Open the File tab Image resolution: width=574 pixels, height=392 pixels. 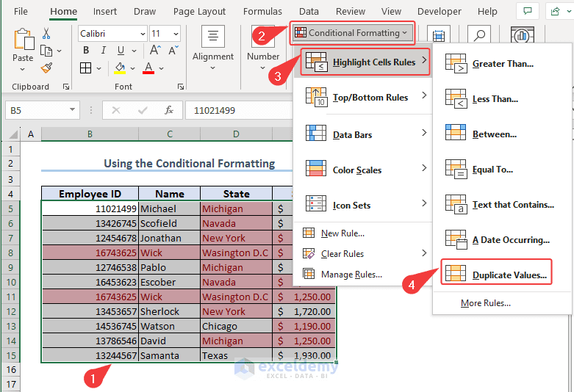click(x=21, y=11)
